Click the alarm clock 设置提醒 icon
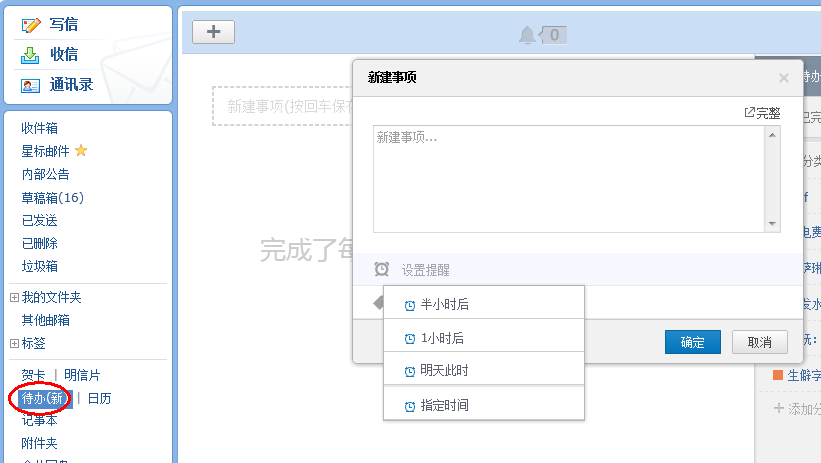821x463 pixels. tap(382, 269)
